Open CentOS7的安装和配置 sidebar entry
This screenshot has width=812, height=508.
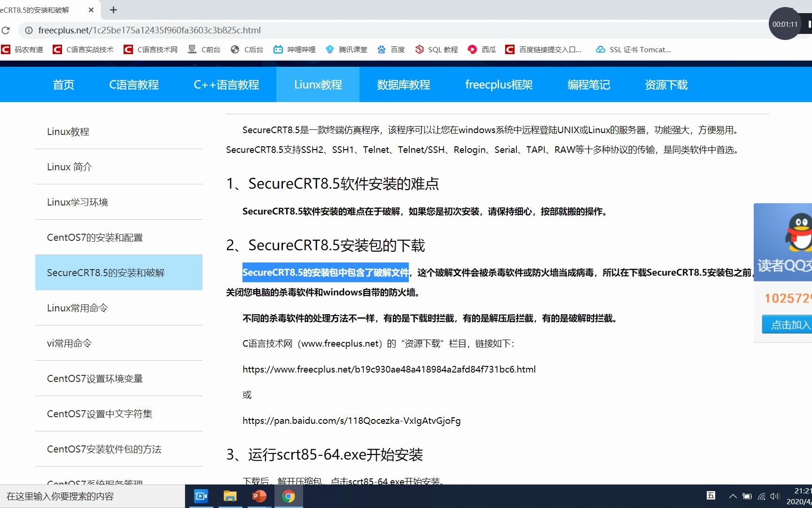pos(119,238)
